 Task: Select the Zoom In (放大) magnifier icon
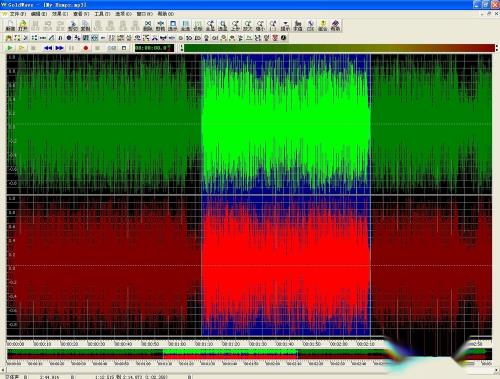point(248,26)
